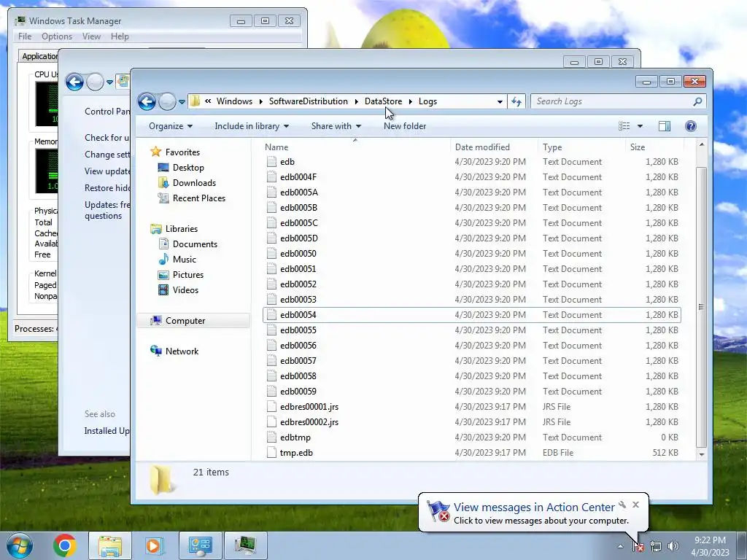This screenshot has height=560, width=747.
Task: Click the Desktop icon in navigation pane
Action: [x=163, y=168]
